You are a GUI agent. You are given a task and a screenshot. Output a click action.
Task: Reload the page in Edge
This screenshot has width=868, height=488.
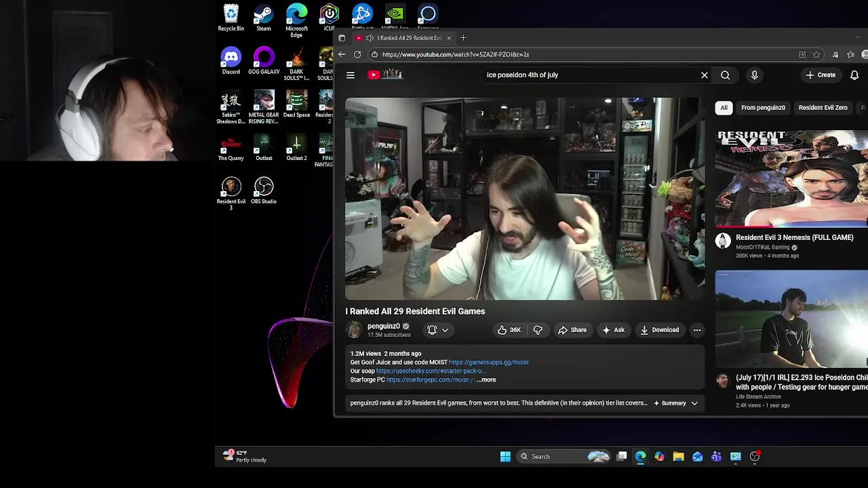[x=357, y=54]
